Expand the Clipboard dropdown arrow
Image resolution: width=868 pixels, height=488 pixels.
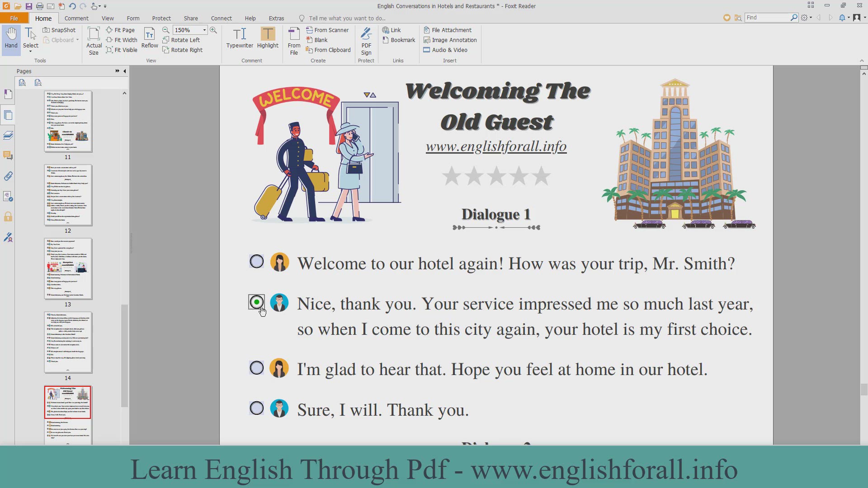pyautogui.click(x=77, y=40)
